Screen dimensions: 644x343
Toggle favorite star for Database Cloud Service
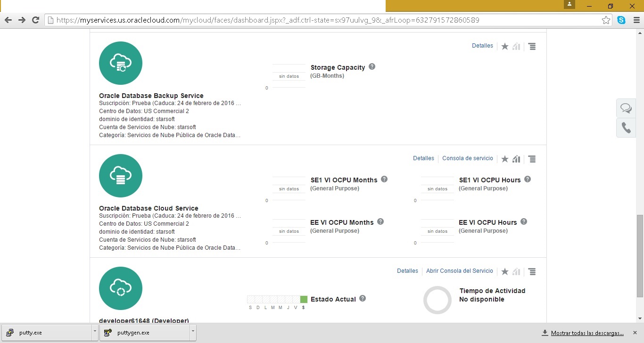coord(505,159)
